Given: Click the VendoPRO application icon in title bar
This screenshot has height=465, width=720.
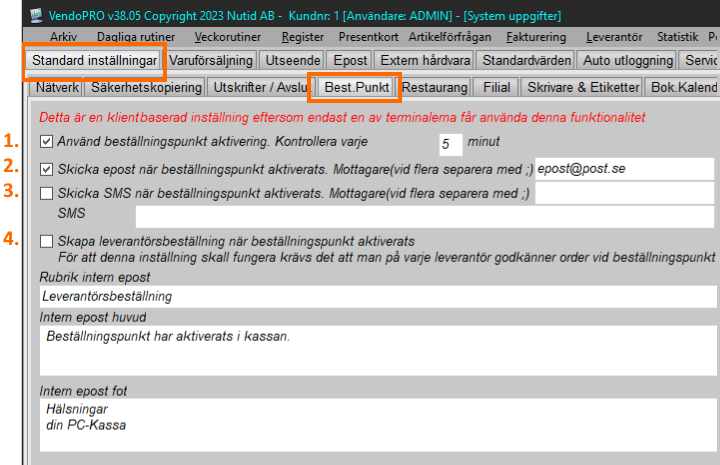Looking at the screenshot, I should [10, 15].
